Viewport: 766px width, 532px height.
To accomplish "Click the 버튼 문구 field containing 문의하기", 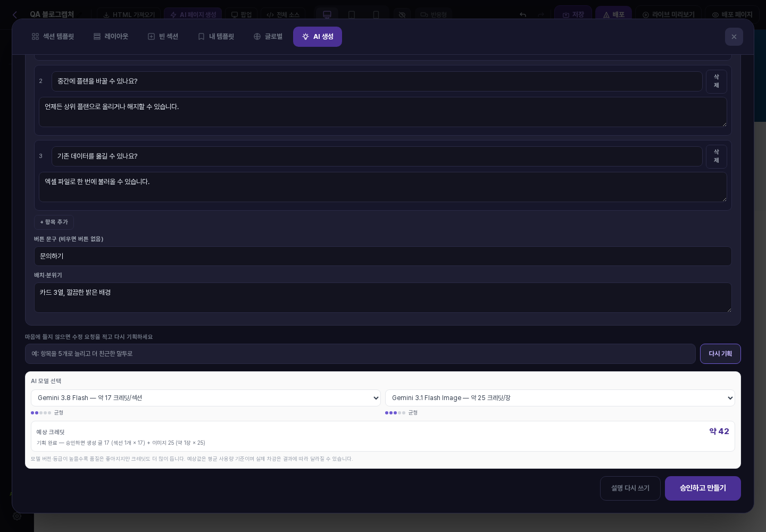I will click(383, 256).
